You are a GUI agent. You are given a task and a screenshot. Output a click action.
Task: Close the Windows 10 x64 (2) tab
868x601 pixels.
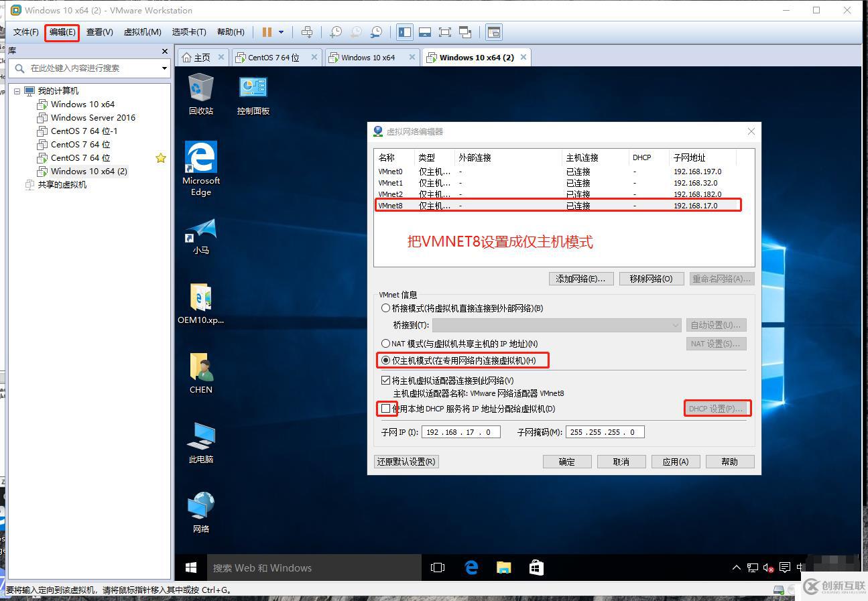[x=523, y=58]
